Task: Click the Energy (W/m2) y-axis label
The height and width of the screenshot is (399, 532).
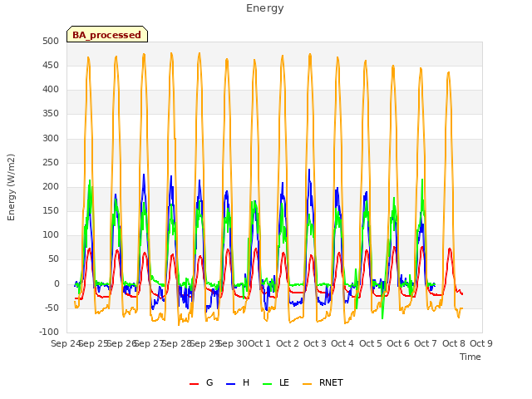Action: click(11, 187)
